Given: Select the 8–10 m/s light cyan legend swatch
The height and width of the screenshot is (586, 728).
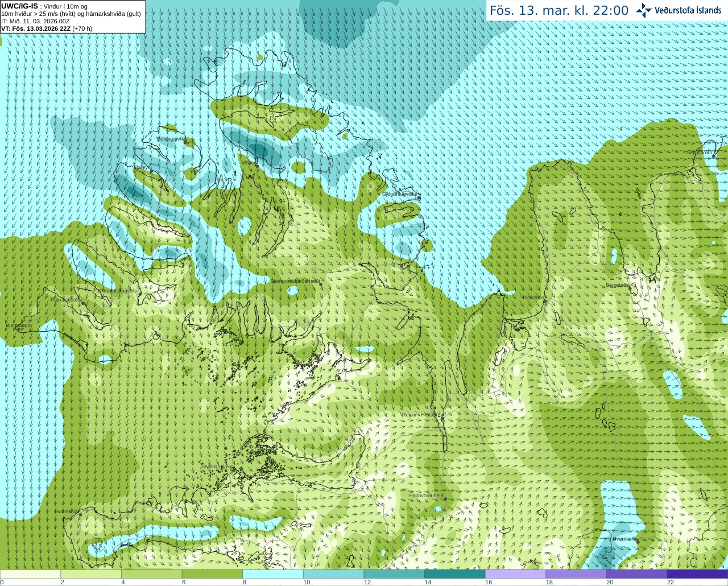Looking at the screenshot, I should pyautogui.click(x=273, y=574).
